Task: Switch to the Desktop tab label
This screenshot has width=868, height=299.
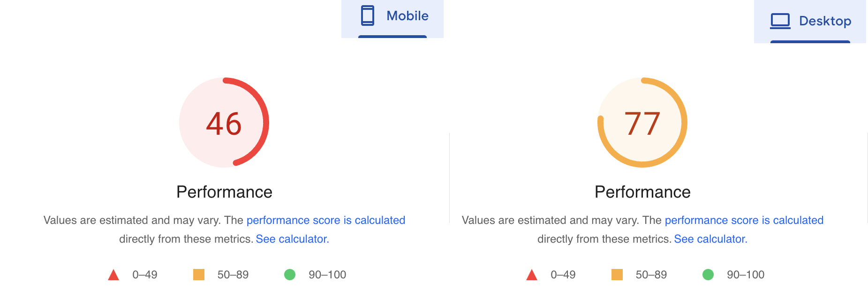Action: coord(825,21)
